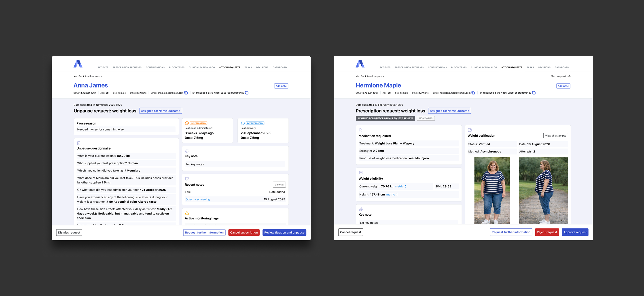Screen dimensions: 644x296
Task: Copy Hermione Maple's email address icon
Action: [473, 93]
